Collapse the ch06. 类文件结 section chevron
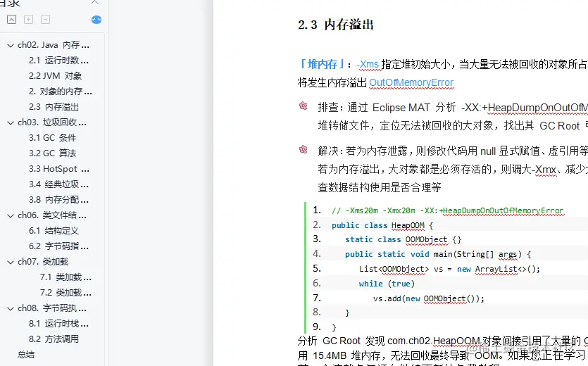588x366 pixels. 11,215
